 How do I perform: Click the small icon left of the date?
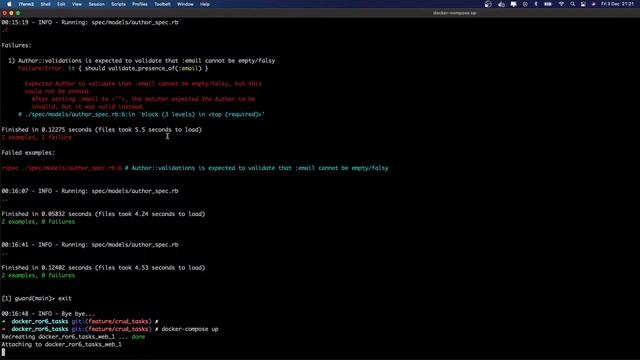point(593,4)
